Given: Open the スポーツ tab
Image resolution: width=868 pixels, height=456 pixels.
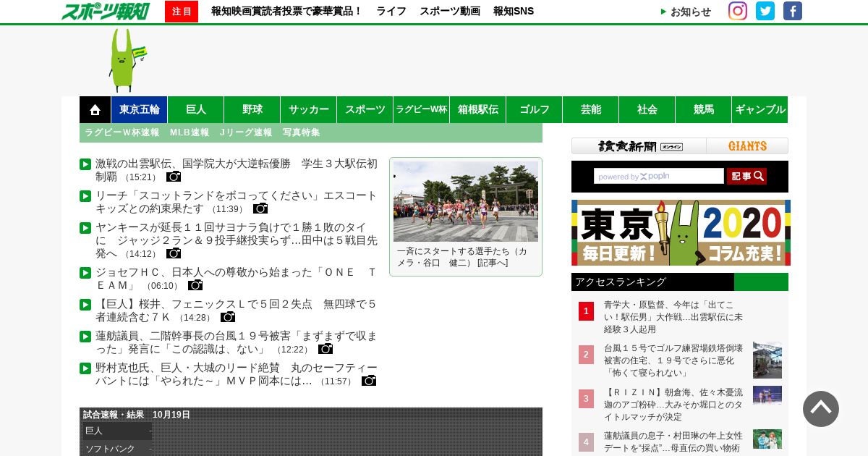Looking at the screenshot, I should tap(365, 109).
